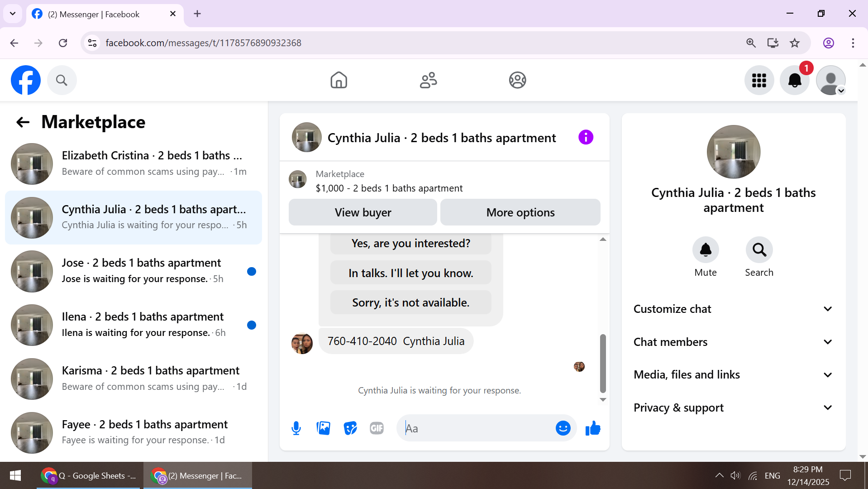Open the Marketplace listing thumbnail in chat

click(x=298, y=179)
